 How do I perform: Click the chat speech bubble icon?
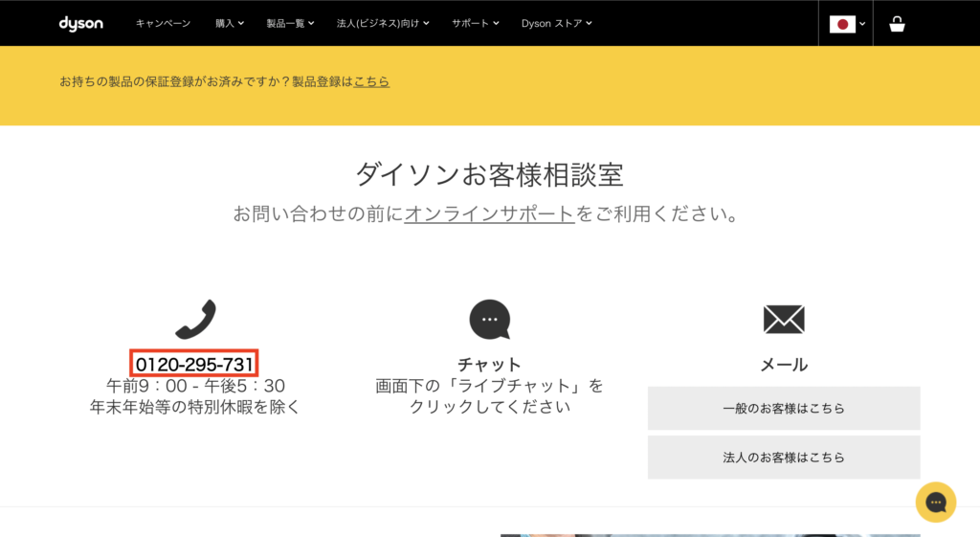click(490, 320)
